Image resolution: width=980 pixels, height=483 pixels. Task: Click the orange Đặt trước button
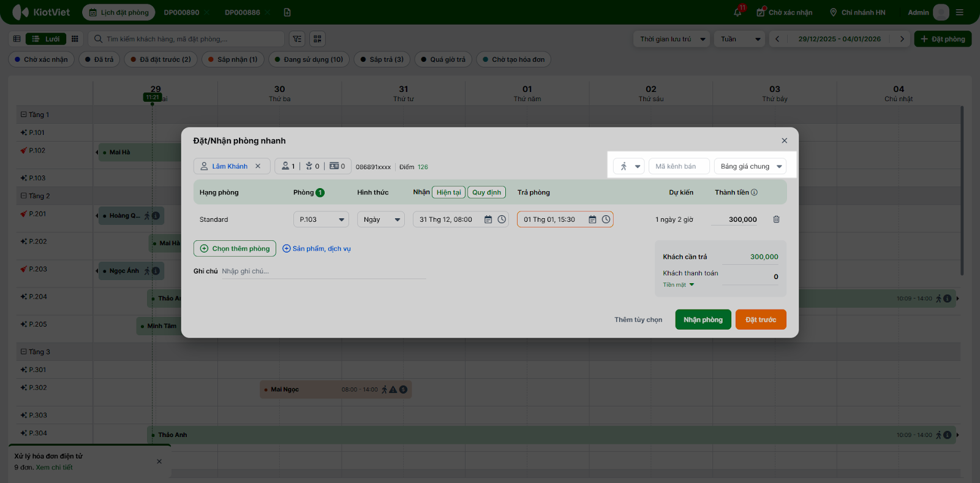760,319
